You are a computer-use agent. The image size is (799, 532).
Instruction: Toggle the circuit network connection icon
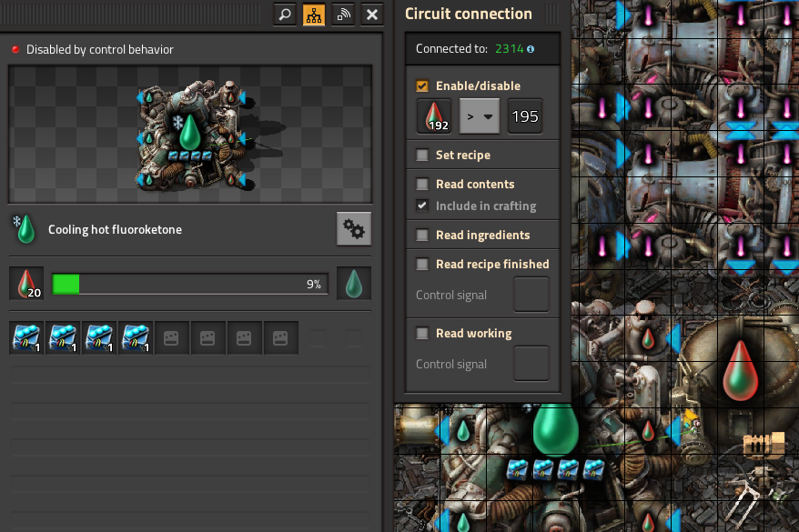[314, 15]
